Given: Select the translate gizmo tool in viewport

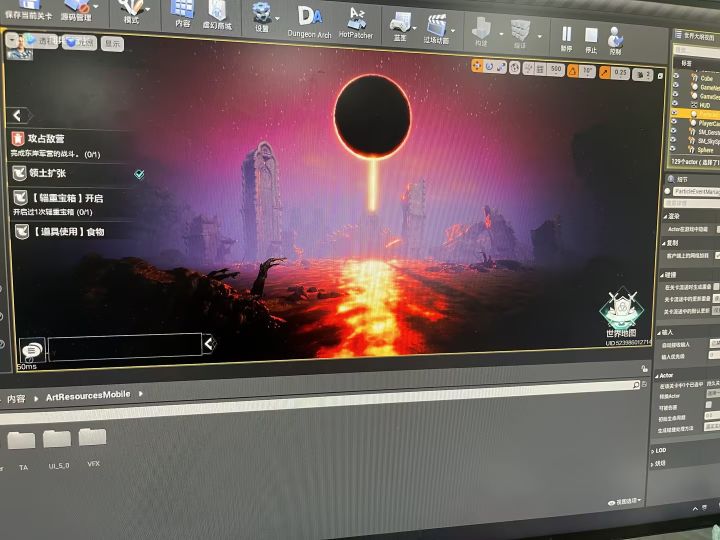Looking at the screenshot, I should tap(477, 66).
